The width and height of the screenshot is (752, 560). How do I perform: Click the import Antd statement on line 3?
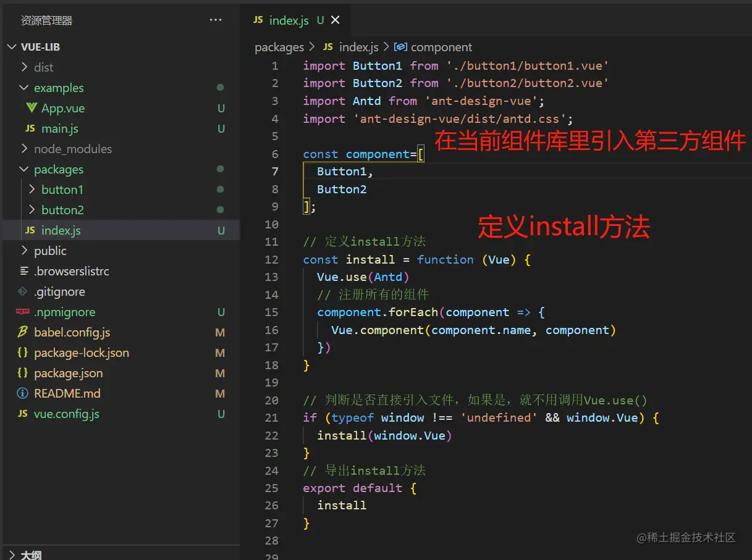click(x=423, y=101)
